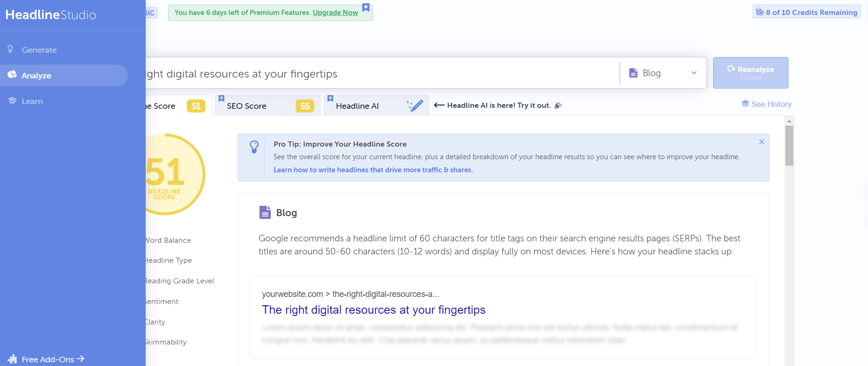Screen dimensions: 868x366
Task: Jump to the Reading Grade Level section
Action: click(180, 281)
